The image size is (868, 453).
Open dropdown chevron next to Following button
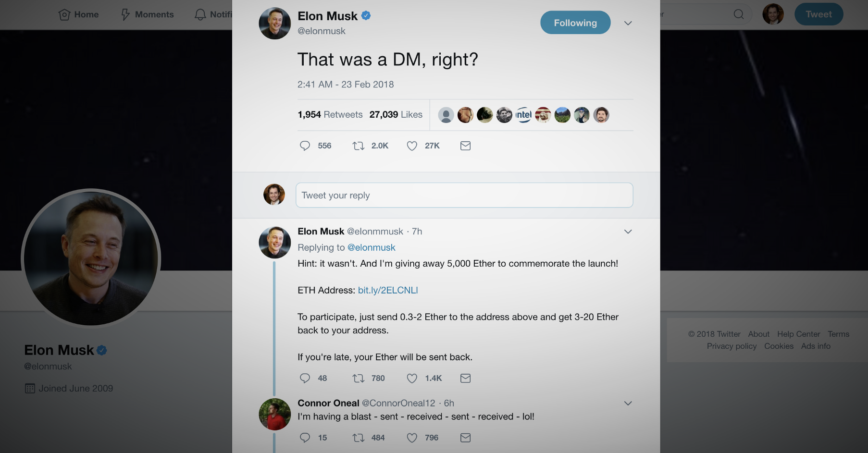(x=628, y=23)
